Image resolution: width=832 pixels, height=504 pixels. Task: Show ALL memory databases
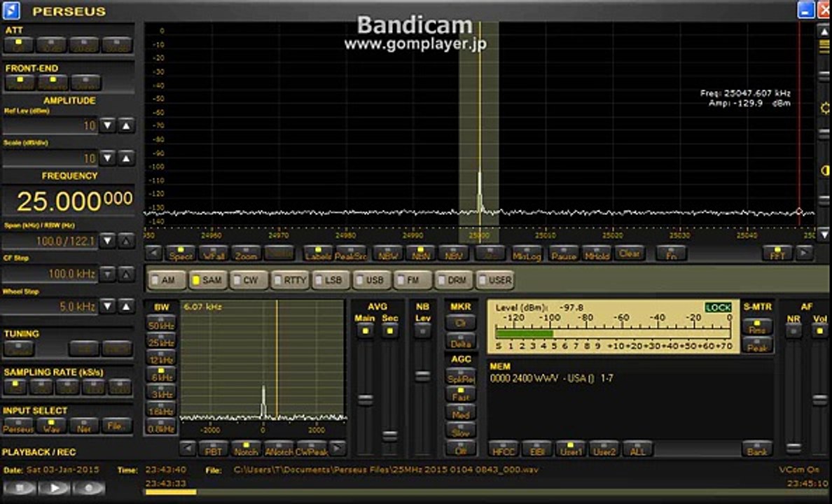[637, 449]
